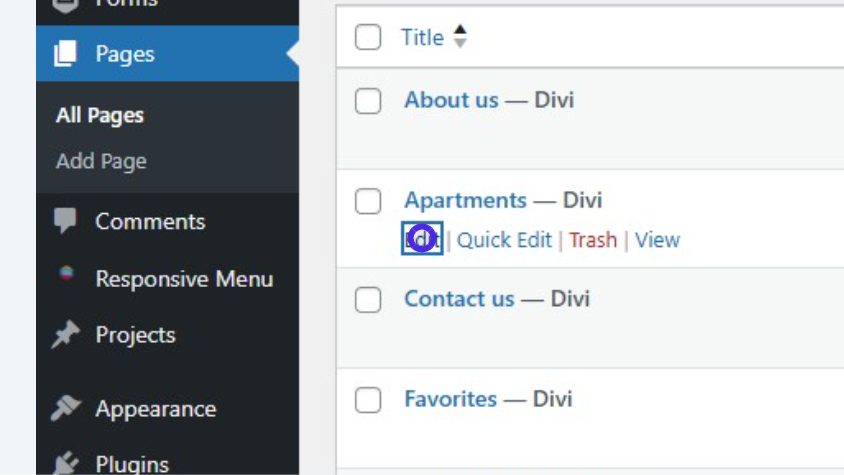The height and width of the screenshot is (475, 844).
Task: Check the About us page checkbox
Action: pyautogui.click(x=368, y=100)
